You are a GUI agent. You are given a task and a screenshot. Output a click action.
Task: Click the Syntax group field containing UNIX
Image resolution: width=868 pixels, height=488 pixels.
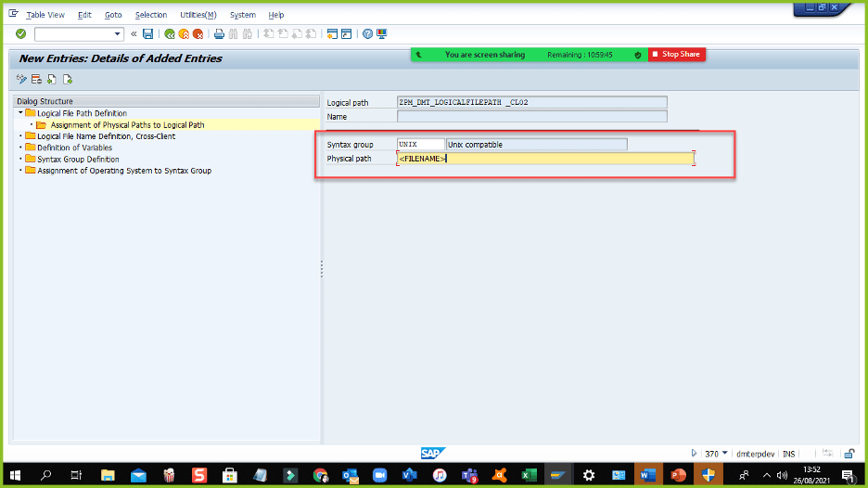click(x=419, y=145)
